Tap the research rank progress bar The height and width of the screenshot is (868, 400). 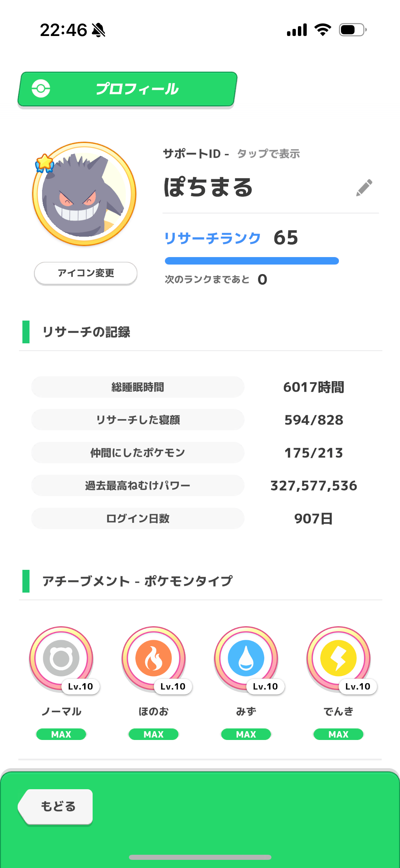click(252, 261)
